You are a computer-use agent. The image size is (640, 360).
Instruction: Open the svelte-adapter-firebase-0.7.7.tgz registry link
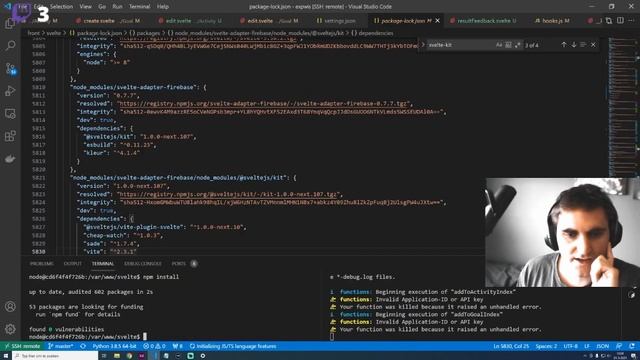click(x=264, y=104)
